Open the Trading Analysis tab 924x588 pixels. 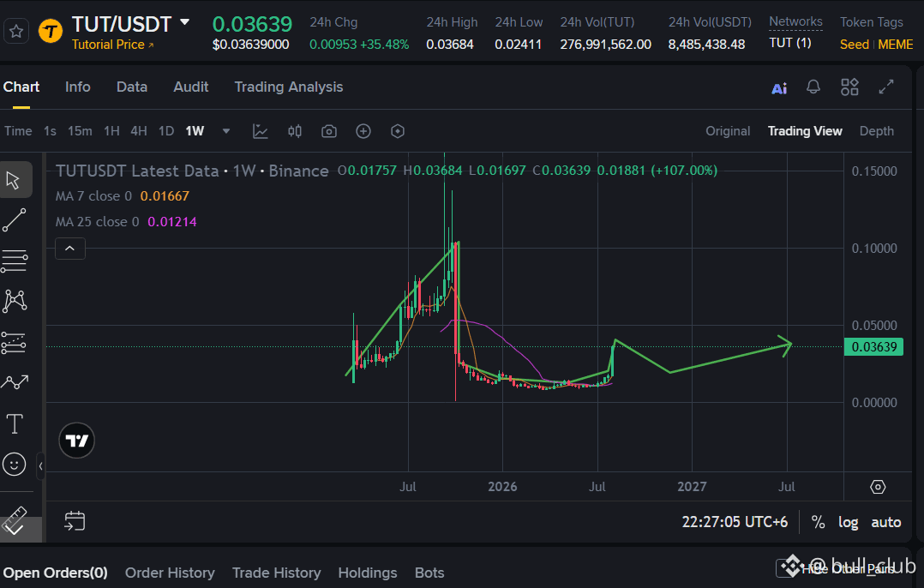(x=289, y=87)
